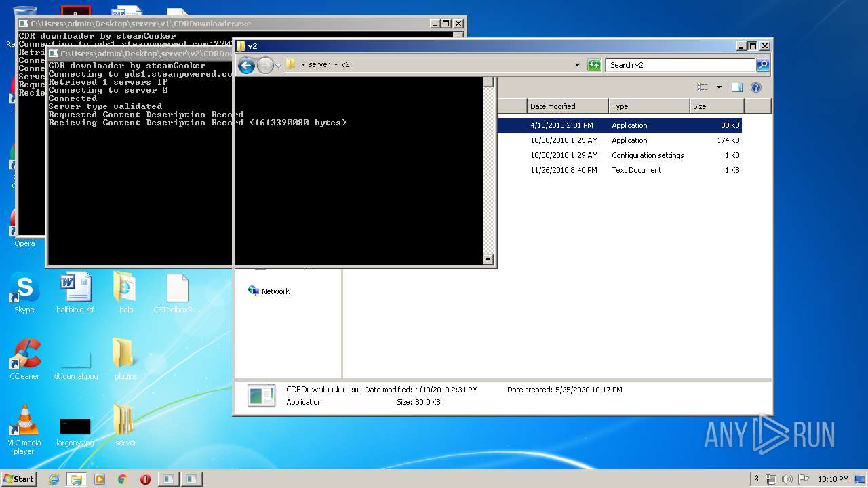
Task: Open v1 console window system menu icon
Action: point(24,24)
